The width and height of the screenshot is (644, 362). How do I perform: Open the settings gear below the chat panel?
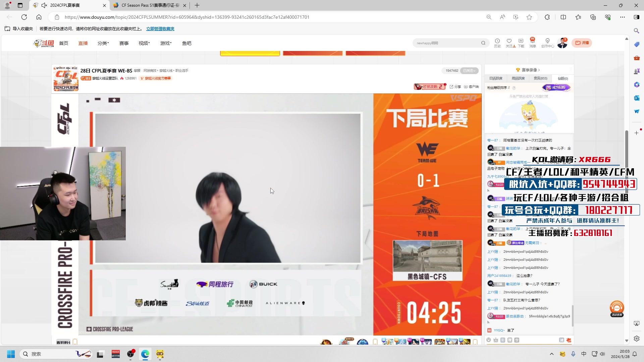point(637,339)
